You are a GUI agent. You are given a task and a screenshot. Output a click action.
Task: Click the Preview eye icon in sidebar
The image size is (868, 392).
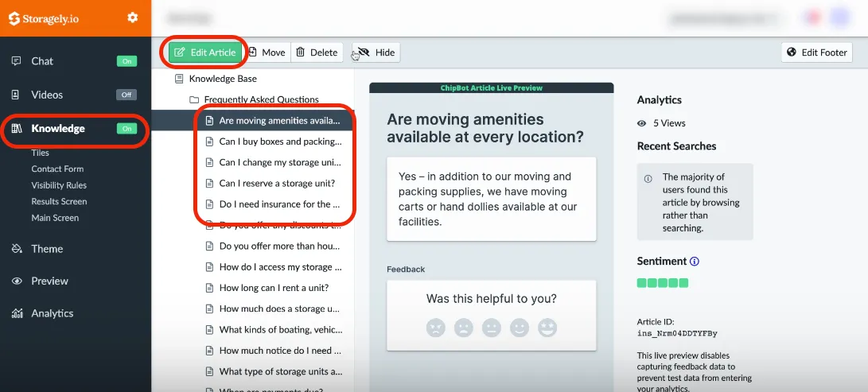17,281
